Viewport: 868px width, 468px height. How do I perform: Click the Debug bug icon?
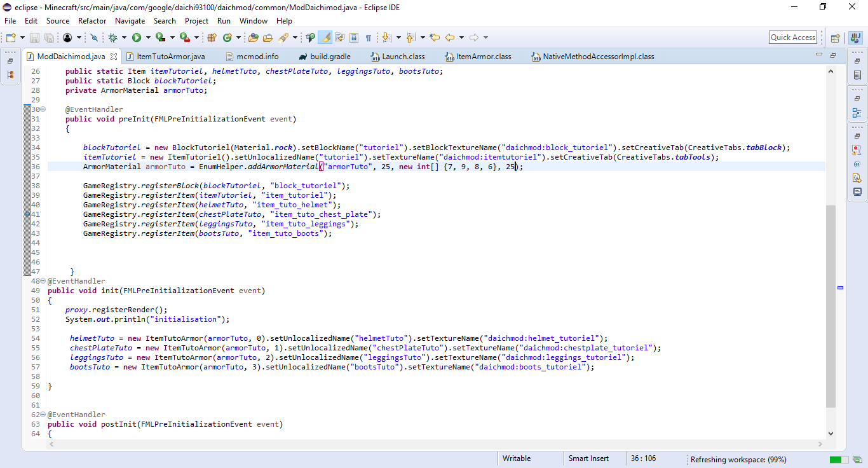[113, 38]
